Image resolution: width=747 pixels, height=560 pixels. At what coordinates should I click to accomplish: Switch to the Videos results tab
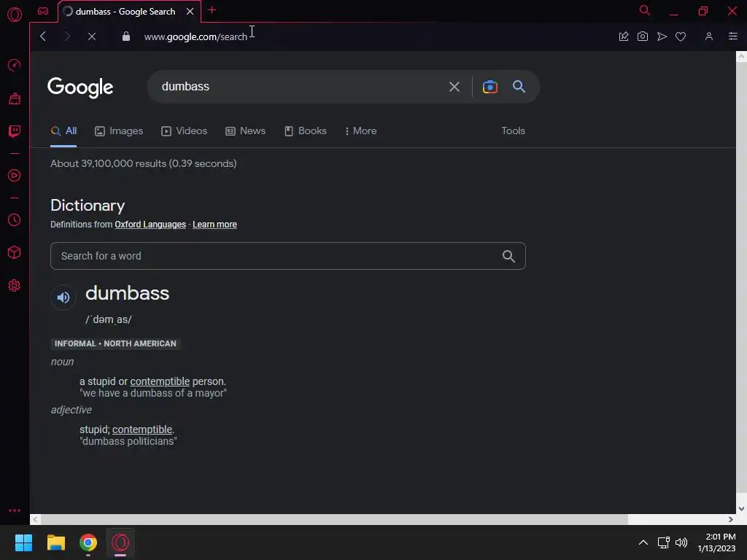click(184, 131)
